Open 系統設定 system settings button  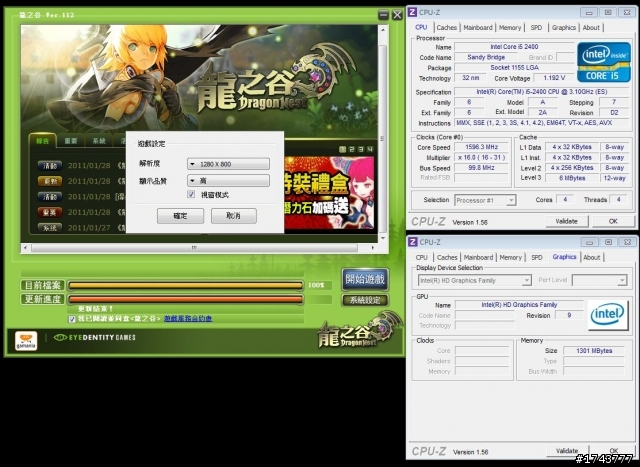click(x=365, y=300)
